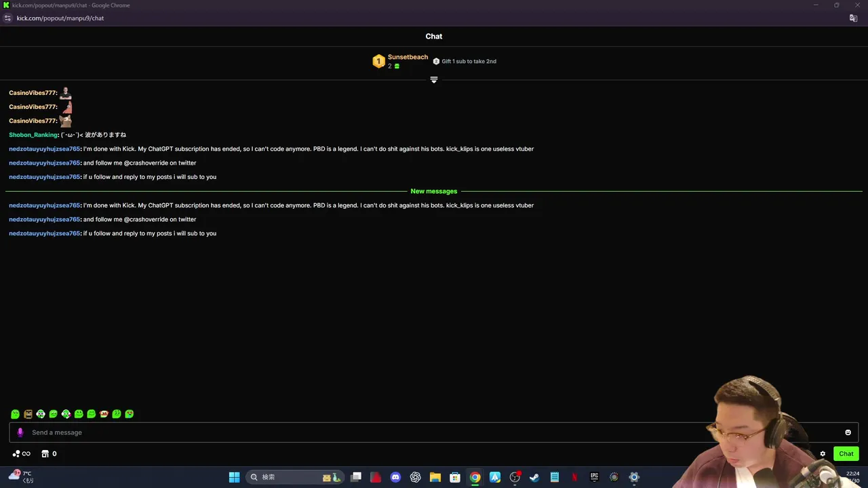Click the Windows taskbar search box
This screenshot has width=868, height=488.
pos(296,477)
